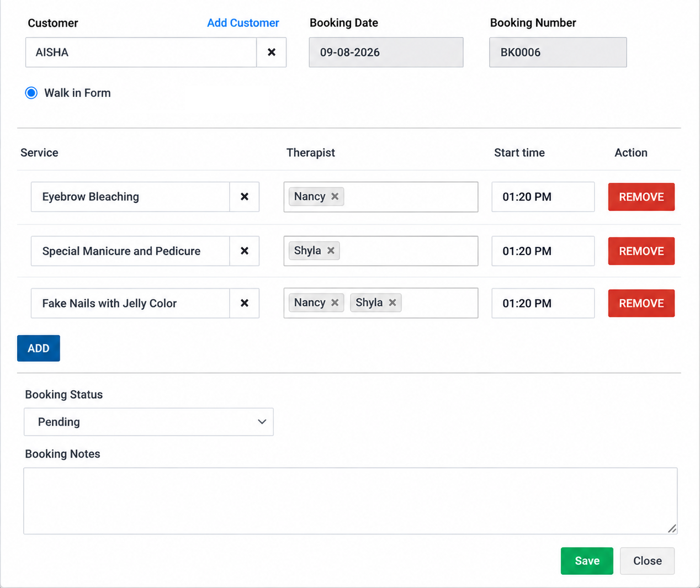Clear the AISHA customer selection
Image resolution: width=700 pixels, height=588 pixels.
pos(272,52)
